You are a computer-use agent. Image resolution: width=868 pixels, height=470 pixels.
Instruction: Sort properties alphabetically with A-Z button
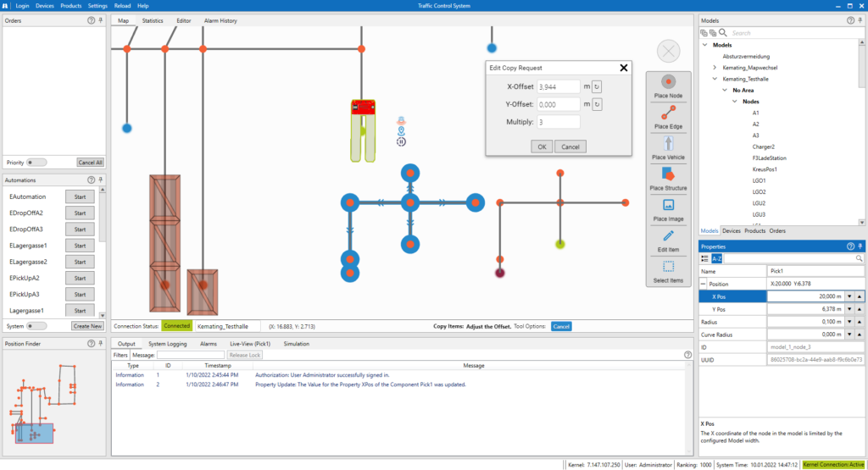716,258
